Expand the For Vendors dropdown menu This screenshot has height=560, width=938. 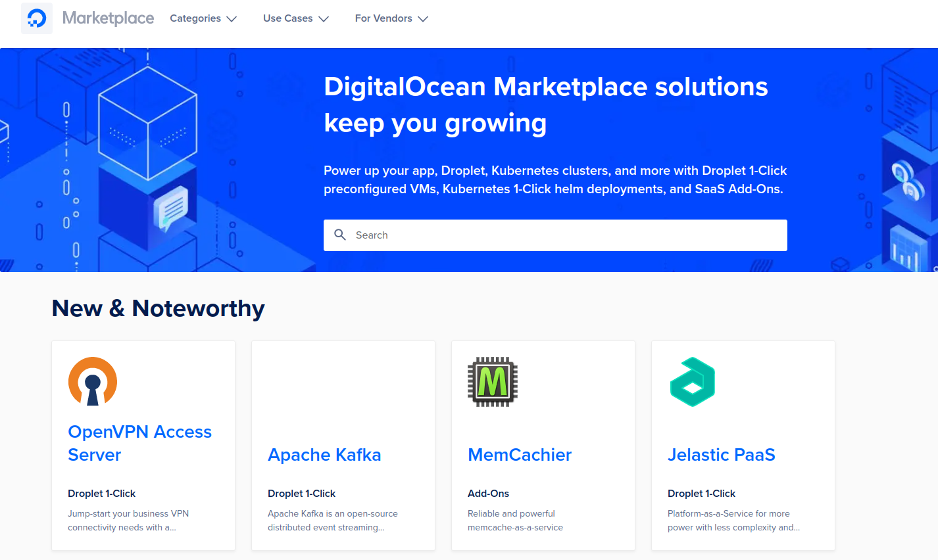pos(391,18)
